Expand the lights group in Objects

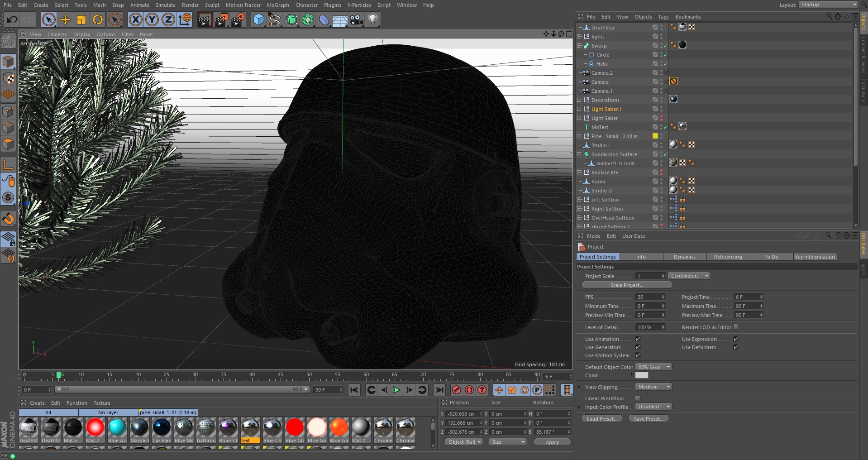(x=579, y=37)
